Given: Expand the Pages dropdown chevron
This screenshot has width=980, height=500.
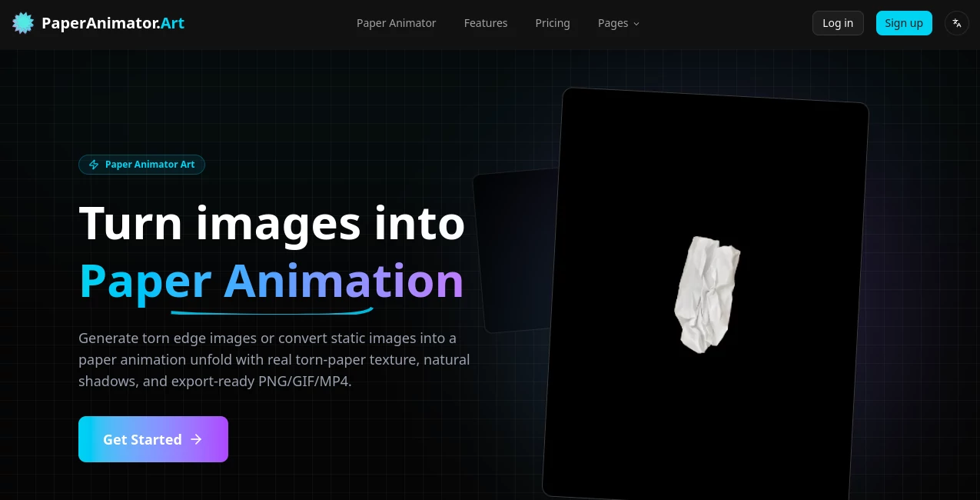Looking at the screenshot, I should 636,24.
